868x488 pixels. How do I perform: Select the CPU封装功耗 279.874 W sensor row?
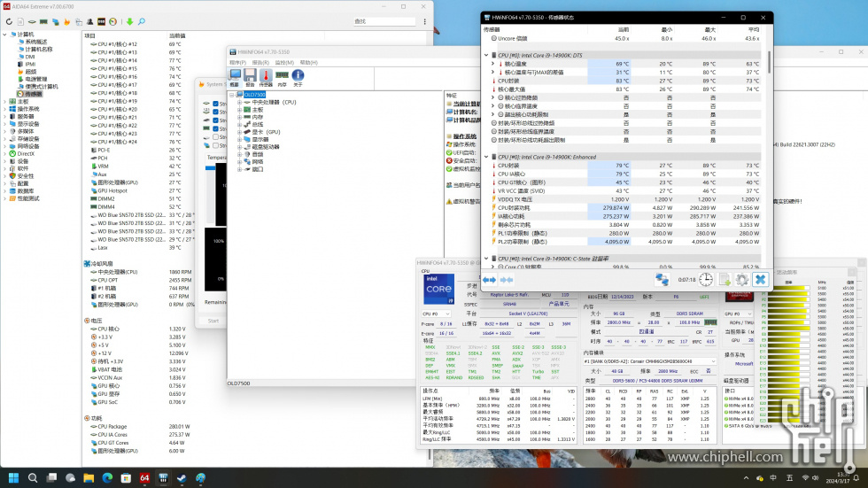pyautogui.click(x=625, y=208)
